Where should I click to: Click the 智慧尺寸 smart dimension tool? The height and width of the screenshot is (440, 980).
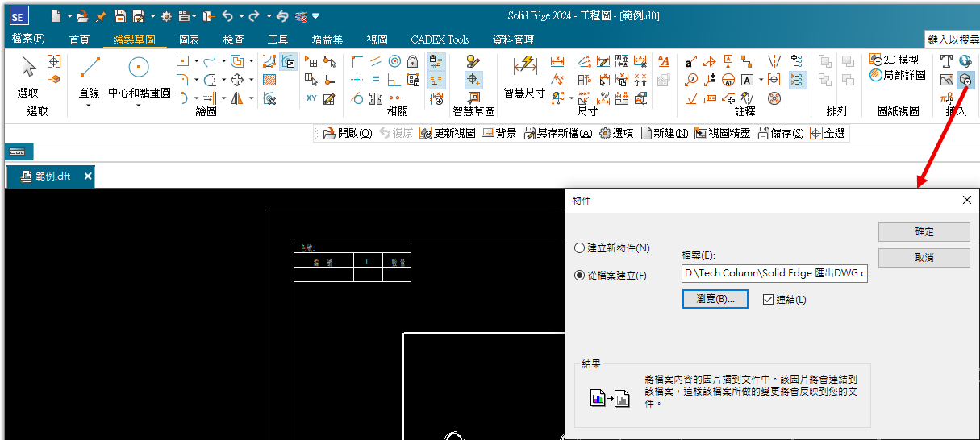pos(525,77)
